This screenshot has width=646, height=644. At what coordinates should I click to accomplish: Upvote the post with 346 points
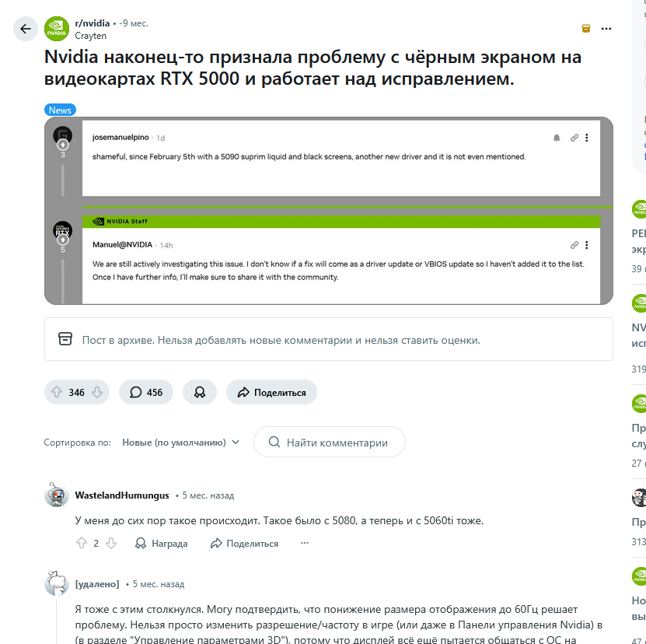57,392
